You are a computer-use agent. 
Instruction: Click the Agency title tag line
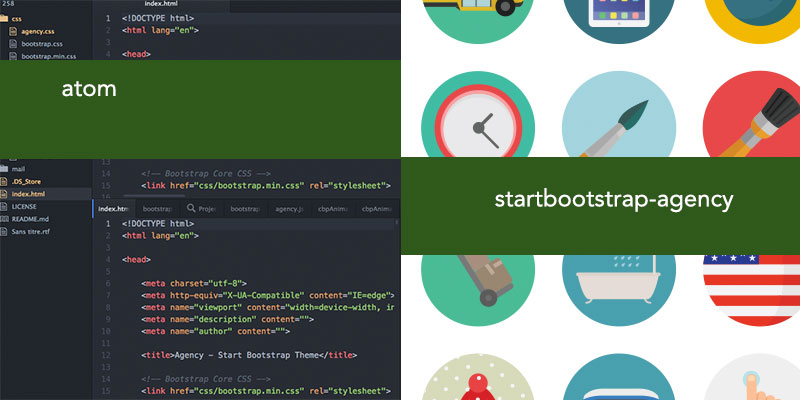(x=249, y=355)
